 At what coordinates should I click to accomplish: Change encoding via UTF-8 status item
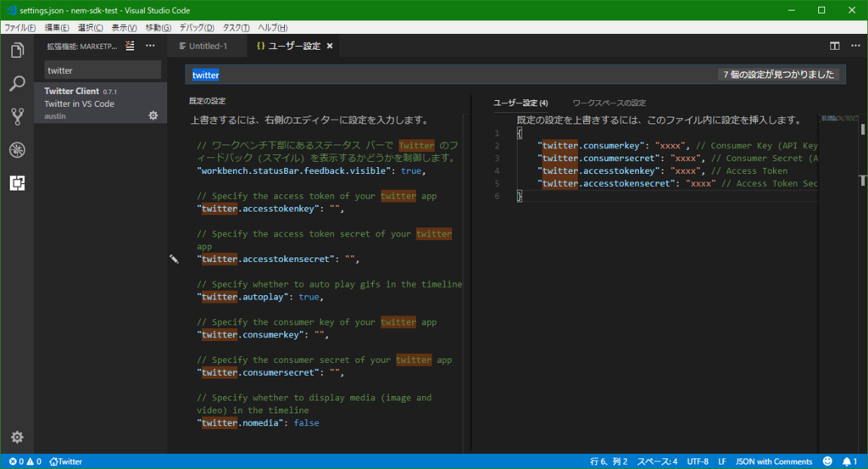(698, 461)
